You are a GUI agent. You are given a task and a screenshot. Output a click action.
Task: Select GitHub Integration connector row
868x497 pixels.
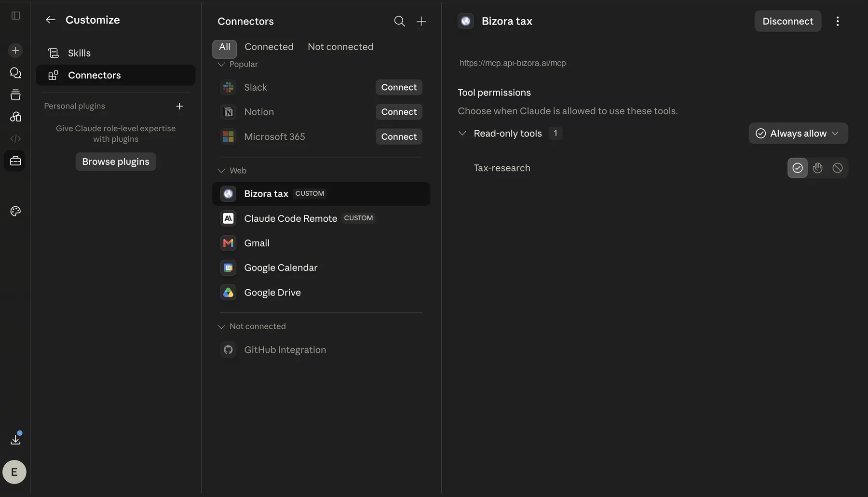click(321, 349)
